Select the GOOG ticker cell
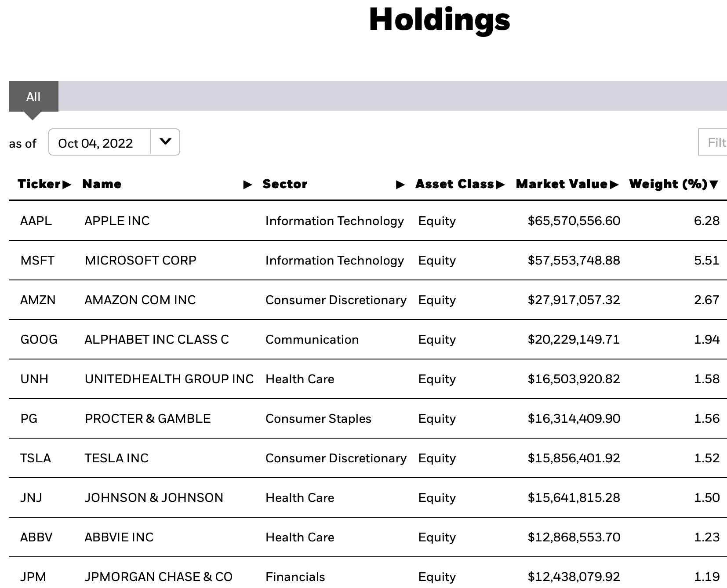 point(39,339)
